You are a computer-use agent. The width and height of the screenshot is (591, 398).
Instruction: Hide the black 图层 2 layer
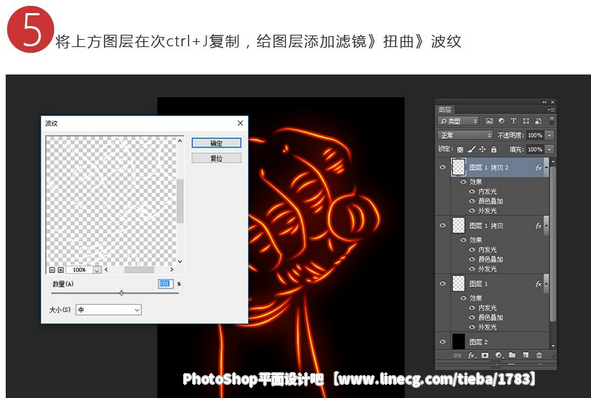(x=442, y=342)
